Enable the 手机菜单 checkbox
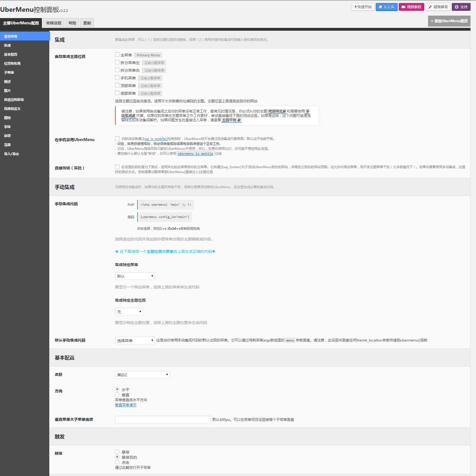The height and width of the screenshot is (476, 476). 117,78
